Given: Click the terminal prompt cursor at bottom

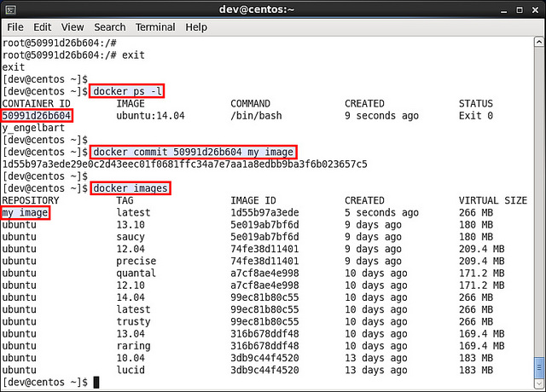Looking at the screenshot, I should coord(96,382).
